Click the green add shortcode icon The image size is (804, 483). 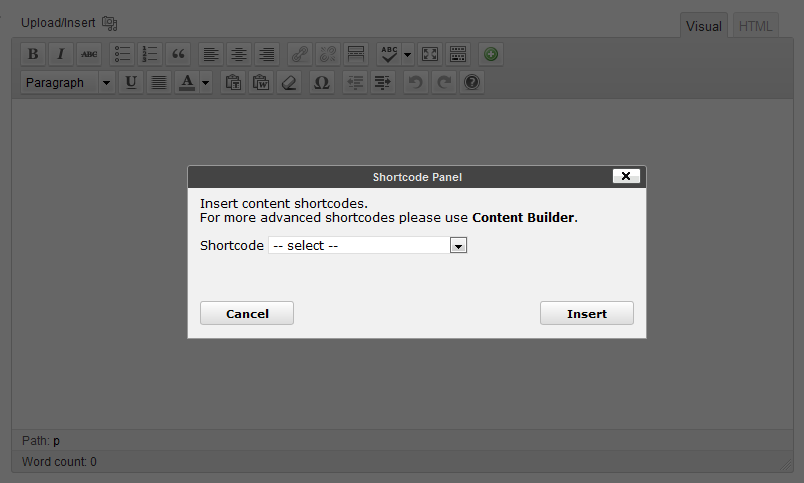[x=490, y=54]
